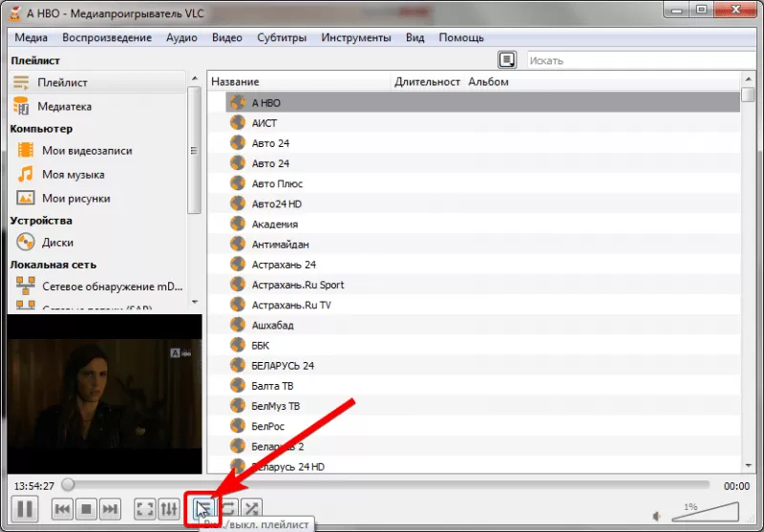Image resolution: width=764 pixels, height=532 pixels.
Task: Open the Видео menu
Action: (x=227, y=37)
